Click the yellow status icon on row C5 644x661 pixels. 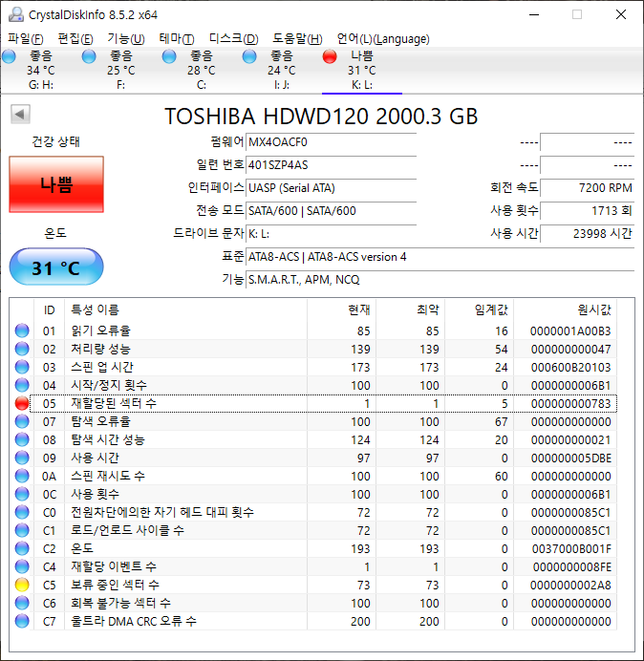click(x=22, y=585)
